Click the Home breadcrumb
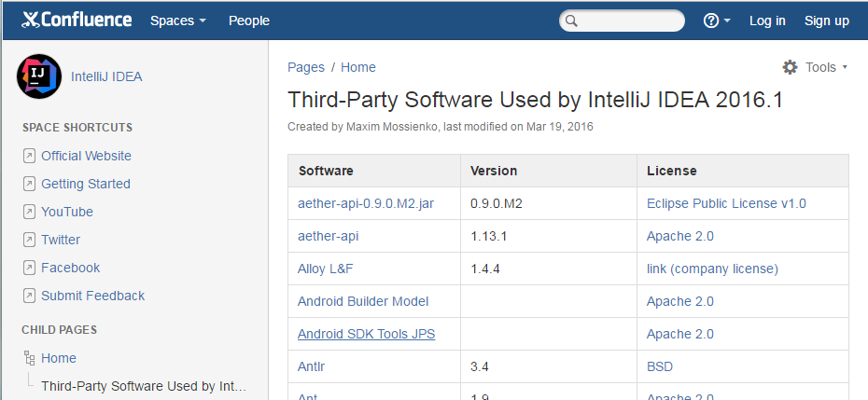The height and width of the screenshot is (400, 868). coord(358,67)
